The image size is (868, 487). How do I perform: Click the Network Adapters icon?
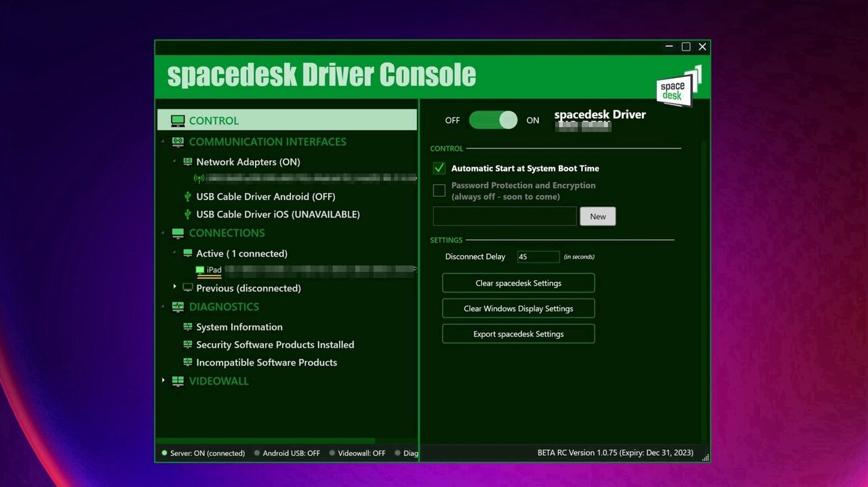[188, 162]
